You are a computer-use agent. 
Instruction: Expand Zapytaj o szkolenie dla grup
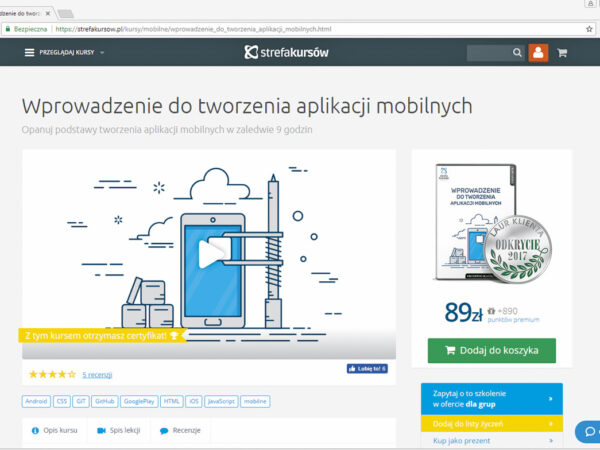tap(491, 398)
